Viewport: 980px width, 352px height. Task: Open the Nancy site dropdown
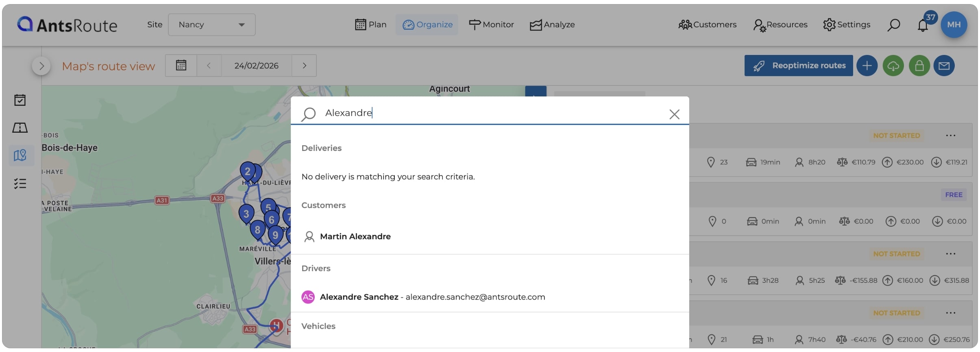(x=211, y=24)
